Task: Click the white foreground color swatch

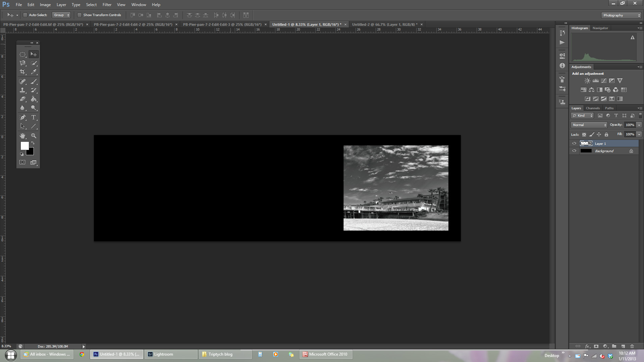Action: click(24, 145)
